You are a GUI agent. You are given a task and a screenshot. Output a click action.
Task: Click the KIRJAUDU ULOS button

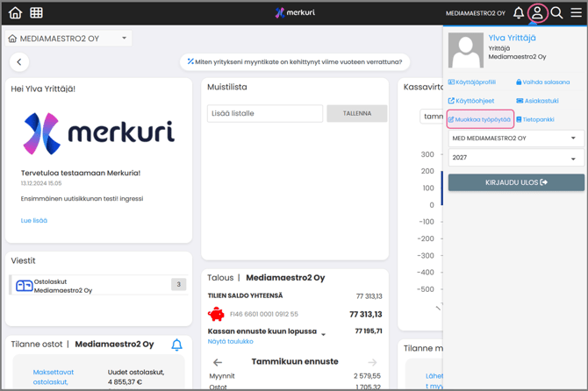(516, 182)
